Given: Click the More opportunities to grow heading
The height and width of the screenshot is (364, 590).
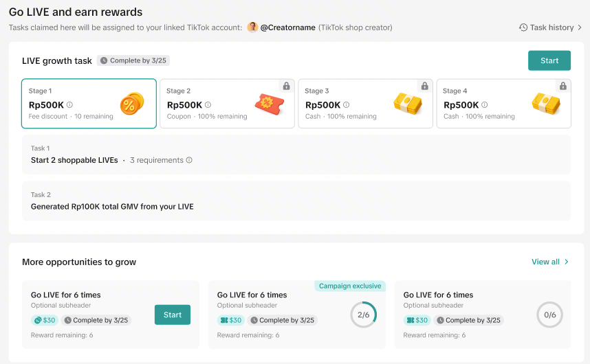Looking at the screenshot, I should [x=79, y=262].
